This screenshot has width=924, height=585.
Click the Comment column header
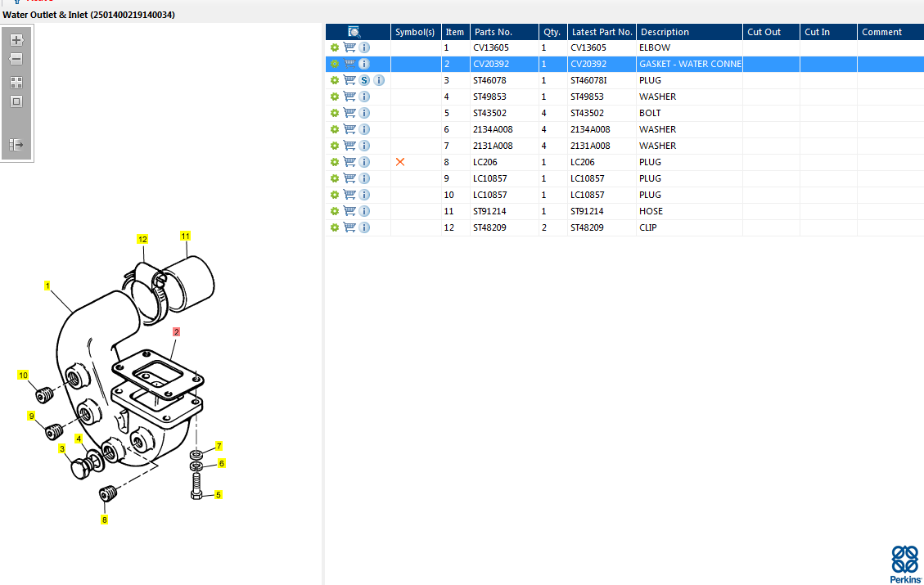coord(890,32)
